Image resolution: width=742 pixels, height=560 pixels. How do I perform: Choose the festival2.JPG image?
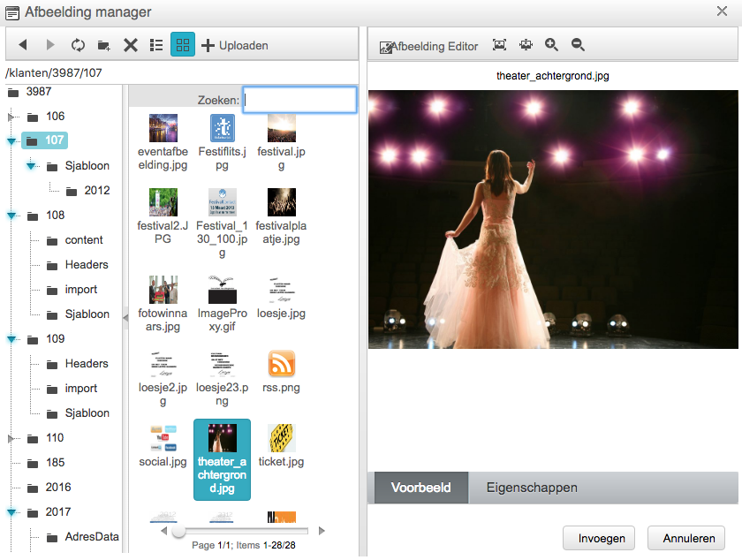pyautogui.click(x=163, y=216)
